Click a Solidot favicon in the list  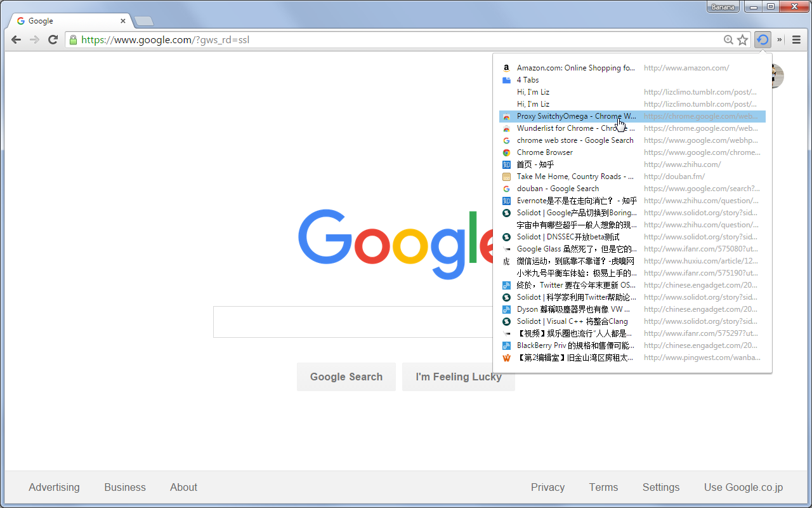(506, 212)
